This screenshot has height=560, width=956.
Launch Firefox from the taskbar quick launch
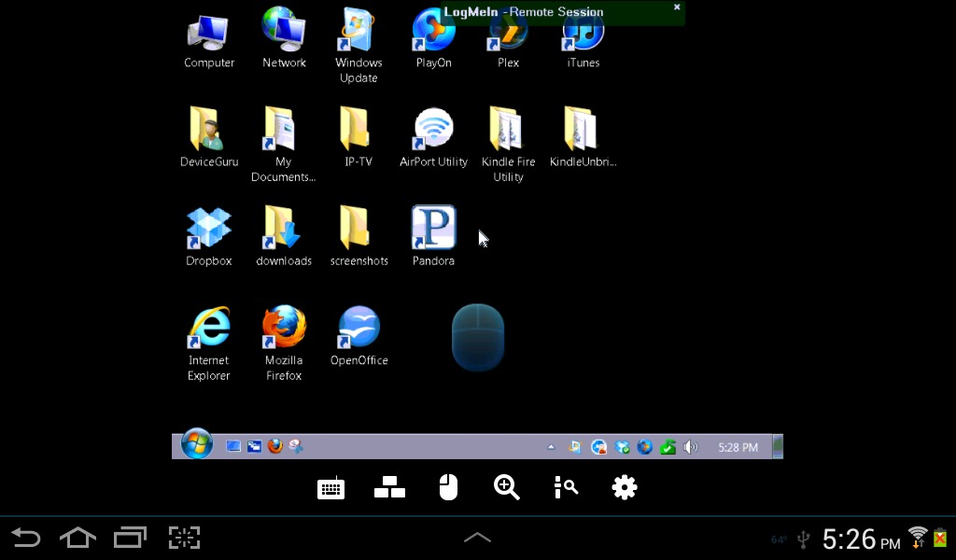[275, 447]
